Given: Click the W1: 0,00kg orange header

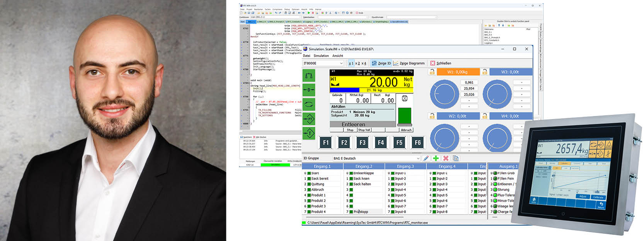Looking at the screenshot, I should (458, 72).
